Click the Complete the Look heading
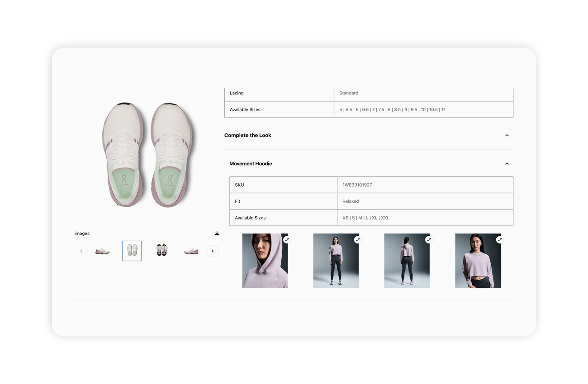Viewport: 588px width, 384px height. click(x=248, y=136)
